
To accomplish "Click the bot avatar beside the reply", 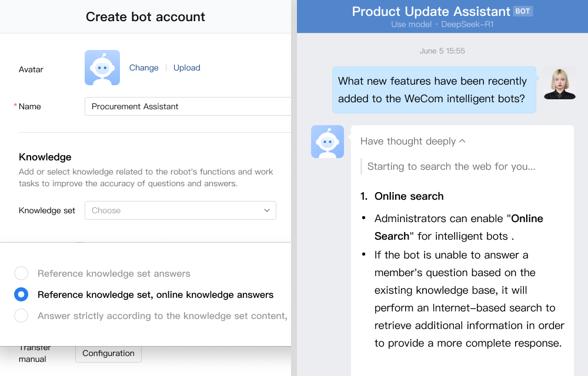I will [x=327, y=142].
